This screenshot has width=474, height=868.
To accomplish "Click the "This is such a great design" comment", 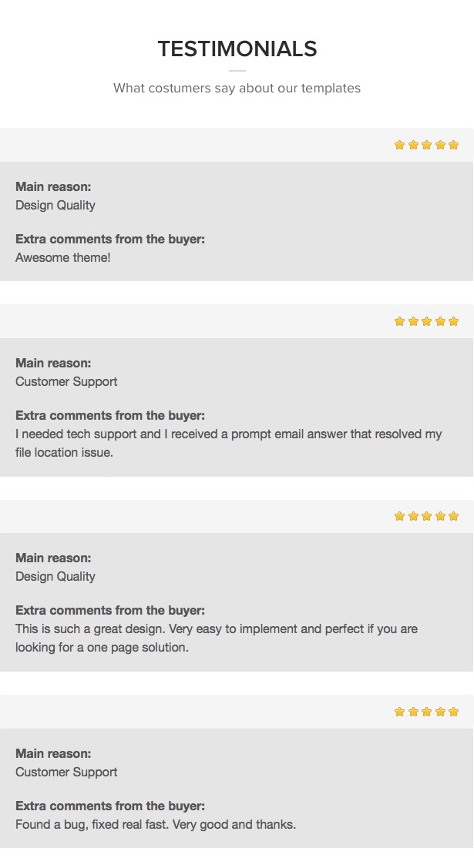I will (216, 629).
